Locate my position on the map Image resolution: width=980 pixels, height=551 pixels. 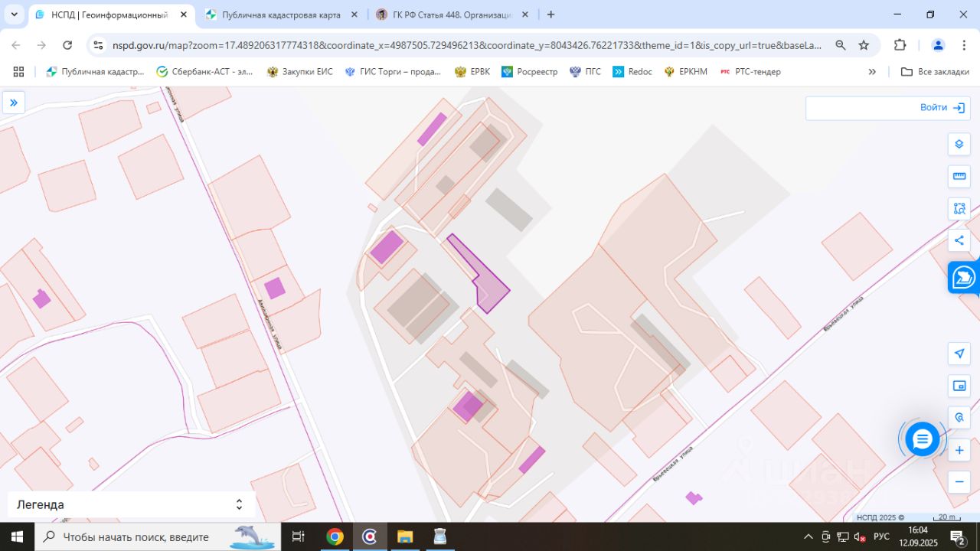tap(959, 354)
